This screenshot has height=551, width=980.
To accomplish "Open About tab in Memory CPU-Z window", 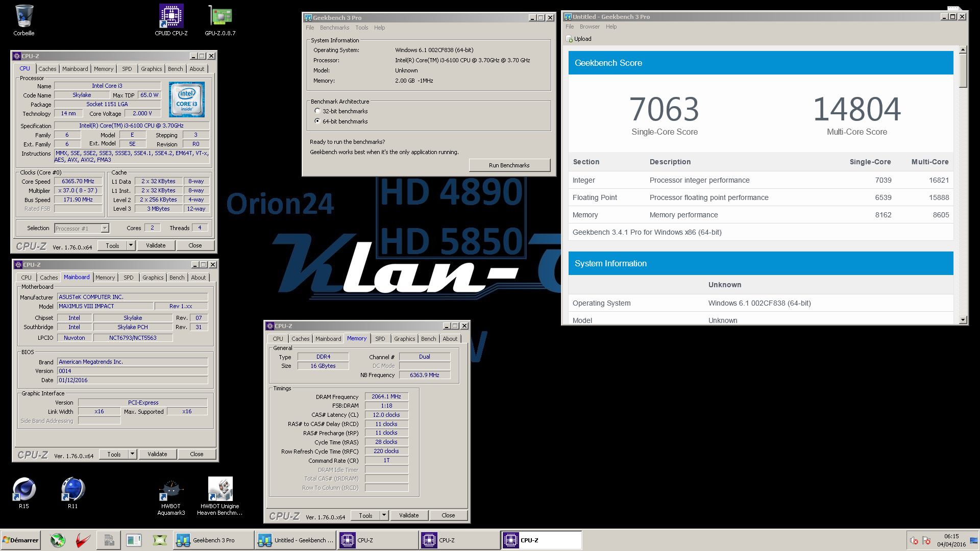I will [450, 339].
